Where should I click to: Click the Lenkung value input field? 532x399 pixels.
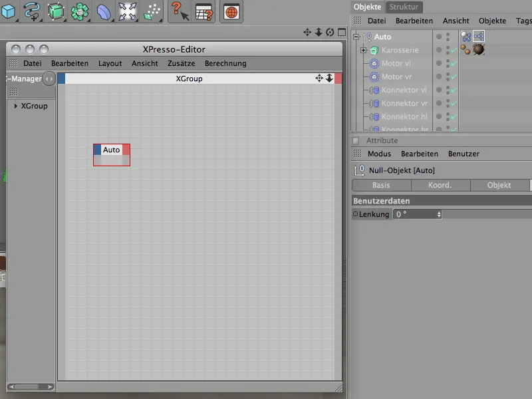(414, 214)
